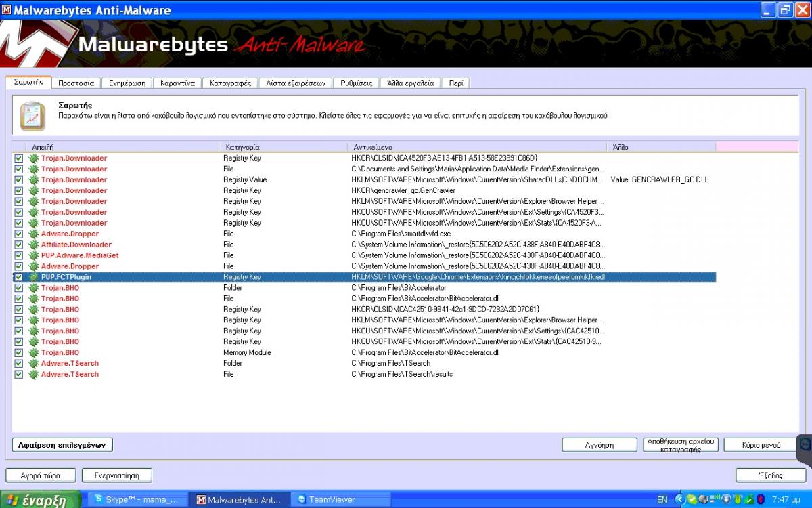Uncheck the Adware.TSearch results File row checkbox
This screenshot has width=812, height=508.
pyautogui.click(x=19, y=374)
